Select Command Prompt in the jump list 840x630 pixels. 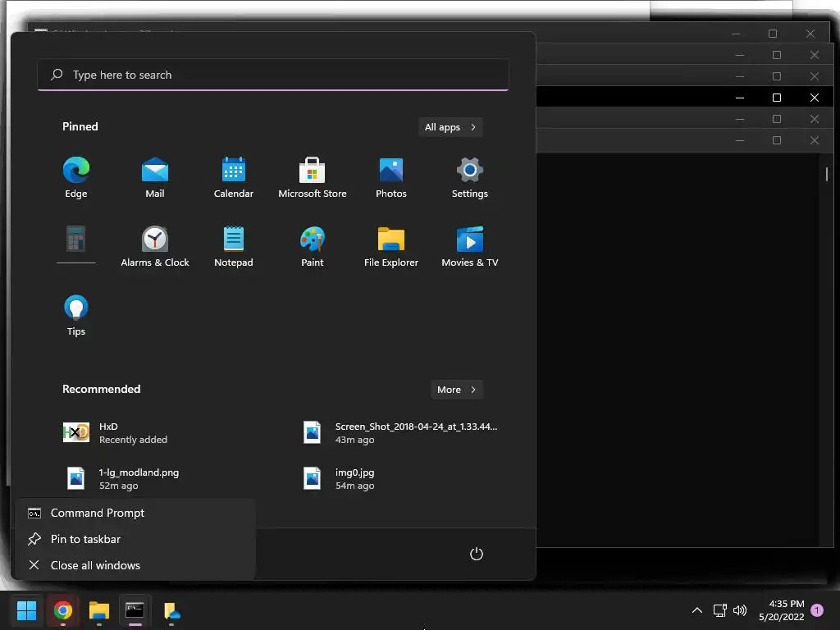135,513
